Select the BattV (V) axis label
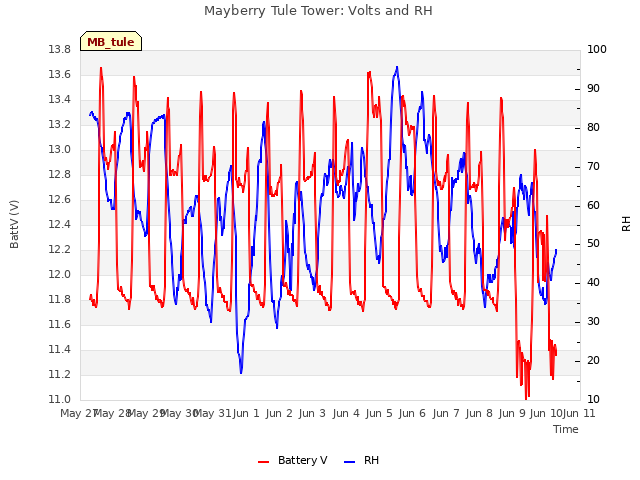Viewport: 640px width, 480px height. coord(14,224)
